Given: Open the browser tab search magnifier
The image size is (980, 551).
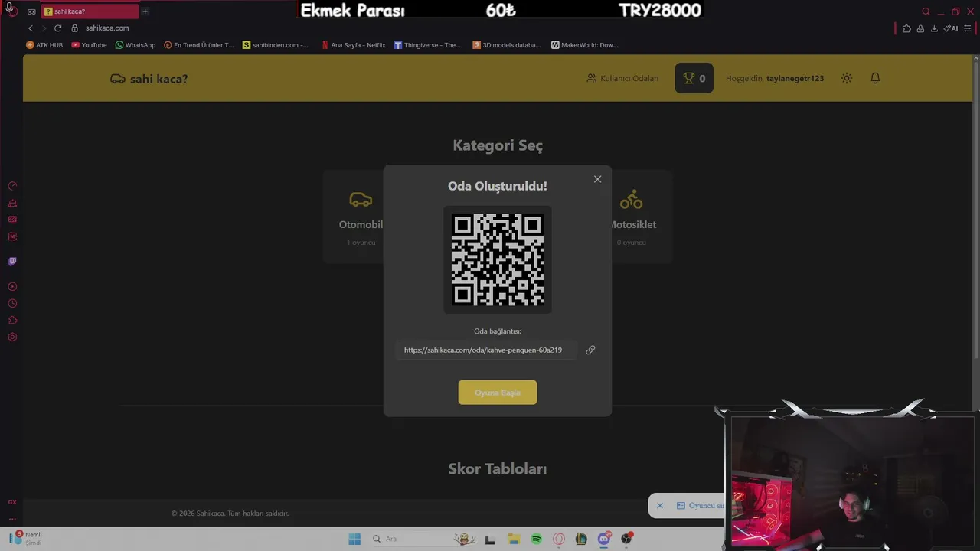Looking at the screenshot, I should pyautogui.click(x=926, y=11).
